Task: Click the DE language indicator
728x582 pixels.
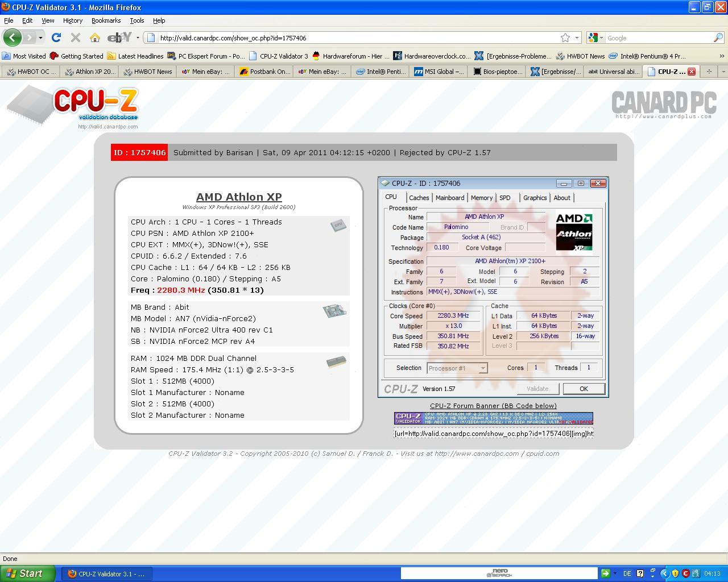Action: click(627, 574)
